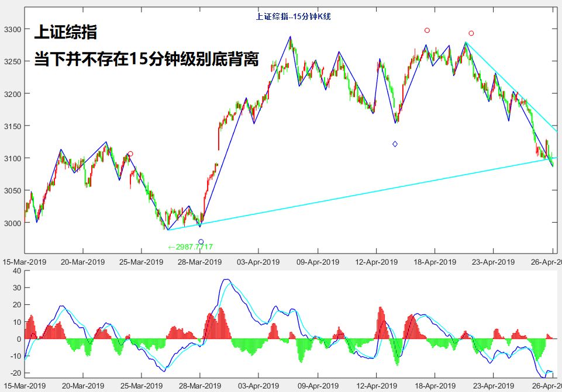
Task: Select the 3100 price axis label
Action: tap(12, 158)
